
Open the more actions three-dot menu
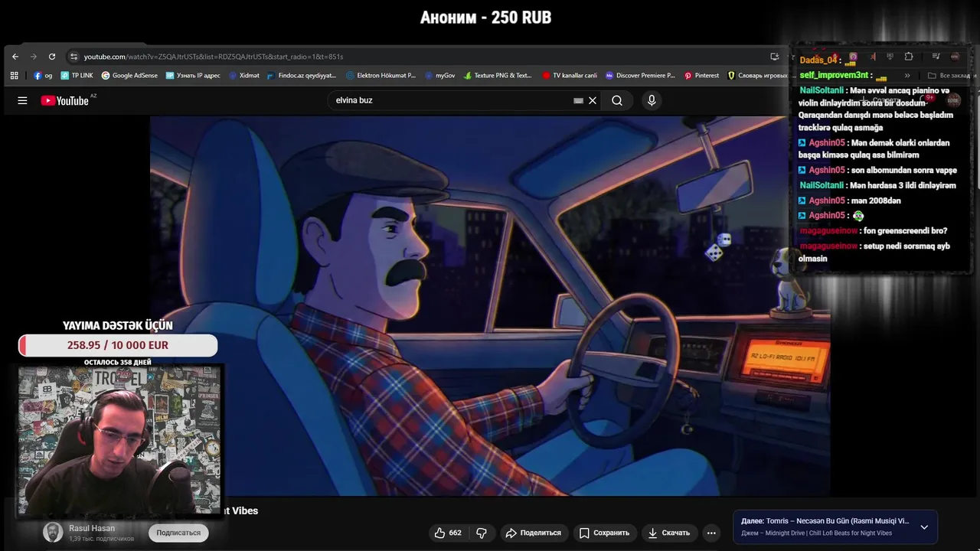click(711, 533)
